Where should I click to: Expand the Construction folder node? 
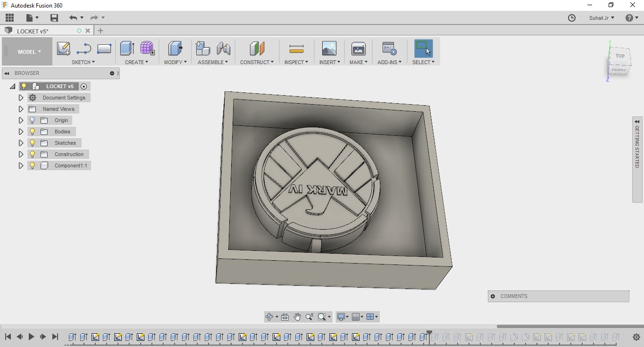pos(21,154)
